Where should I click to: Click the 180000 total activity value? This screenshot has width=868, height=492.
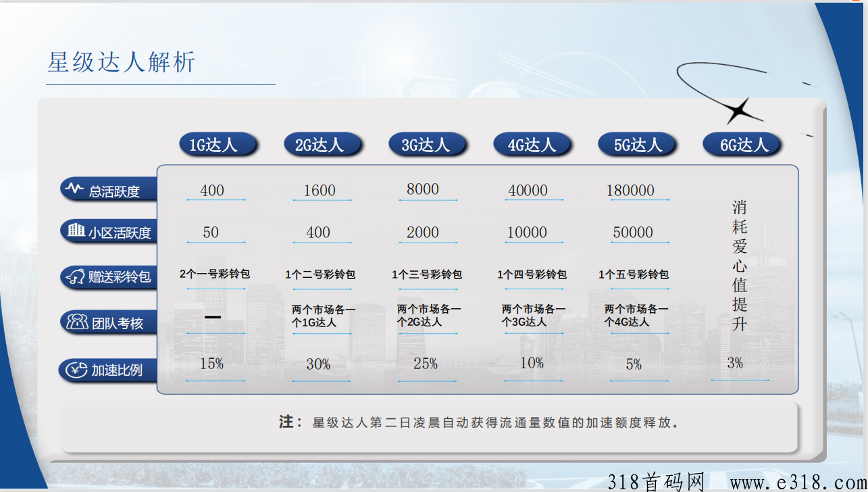coord(630,191)
